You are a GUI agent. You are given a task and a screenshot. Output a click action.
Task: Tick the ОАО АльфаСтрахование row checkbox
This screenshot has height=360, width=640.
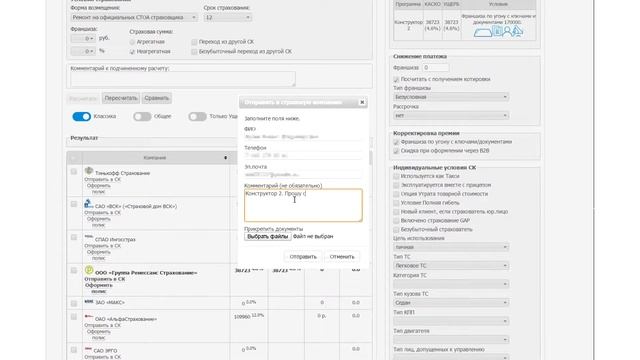(x=74, y=317)
